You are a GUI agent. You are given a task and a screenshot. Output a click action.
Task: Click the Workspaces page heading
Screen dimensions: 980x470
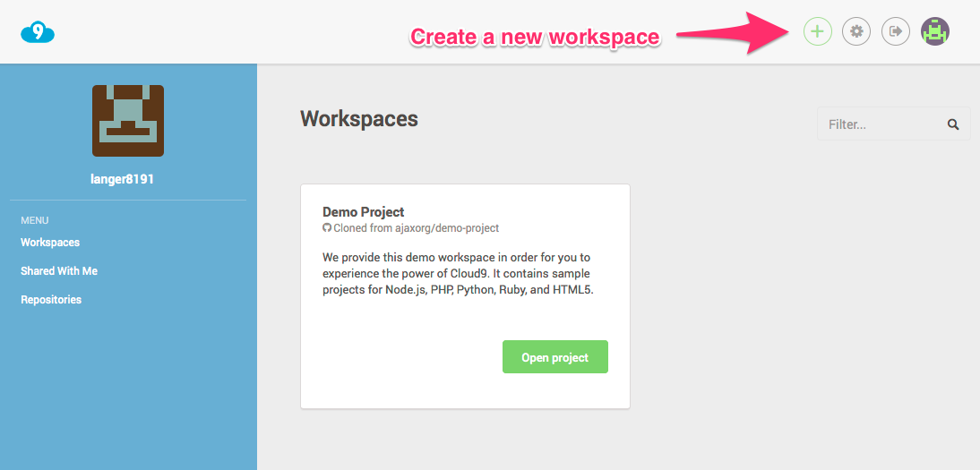click(359, 119)
